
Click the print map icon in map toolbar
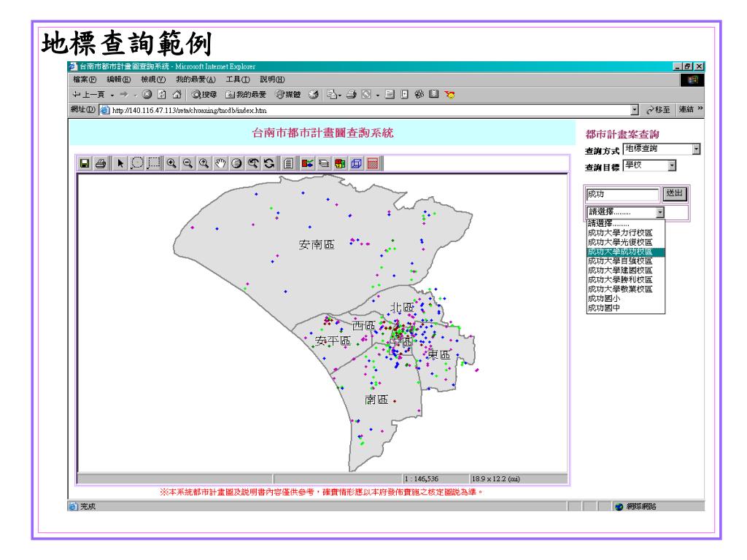101,164
